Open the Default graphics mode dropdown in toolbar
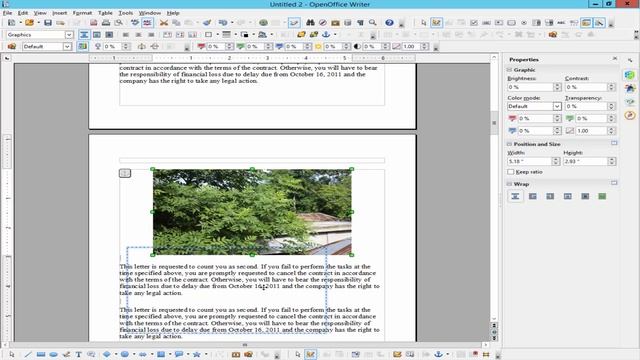Image resolution: width=640 pixels, height=360 pixels. click(67, 47)
